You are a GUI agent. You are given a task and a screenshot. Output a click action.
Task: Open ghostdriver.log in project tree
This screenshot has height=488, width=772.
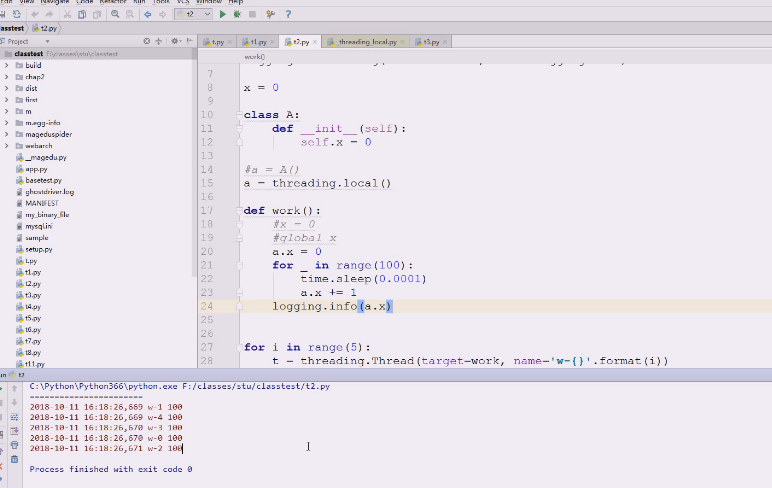(49, 192)
